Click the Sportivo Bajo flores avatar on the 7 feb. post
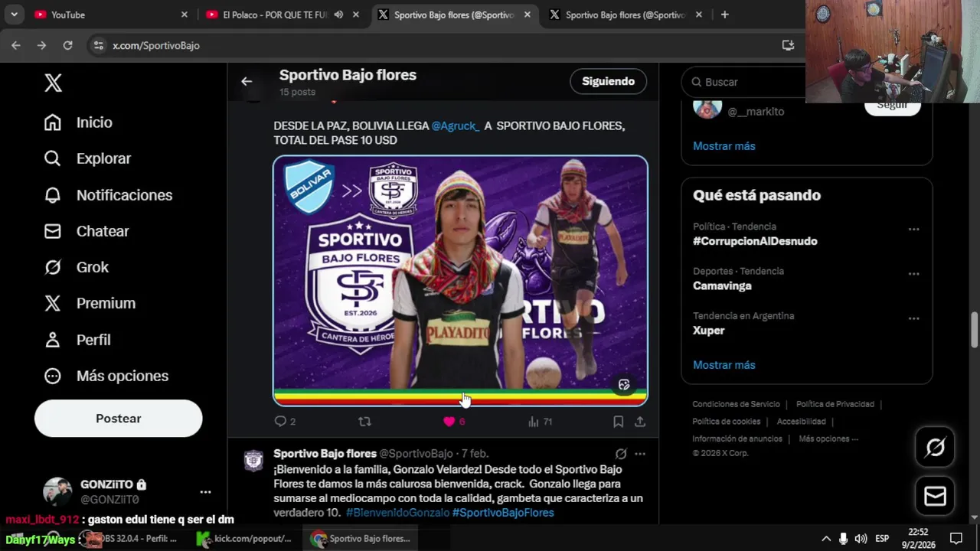 tap(253, 461)
